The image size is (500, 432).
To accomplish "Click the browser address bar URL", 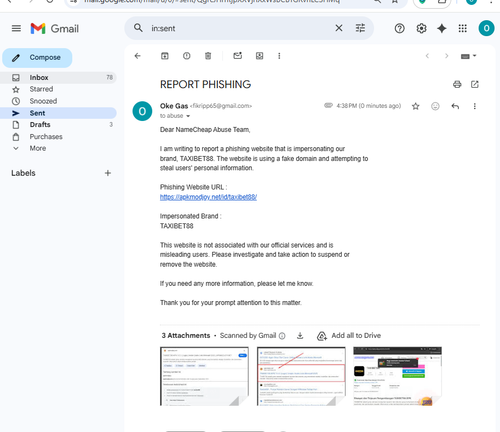I will (212, 2).
